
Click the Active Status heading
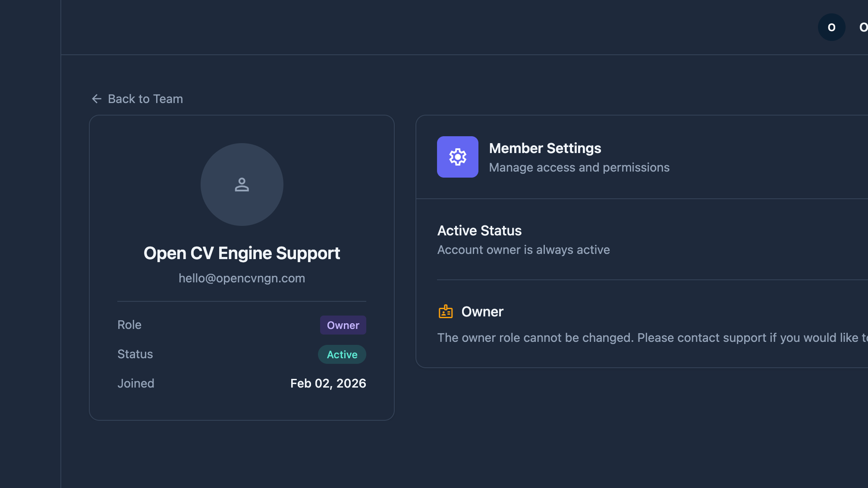(x=479, y=231)
